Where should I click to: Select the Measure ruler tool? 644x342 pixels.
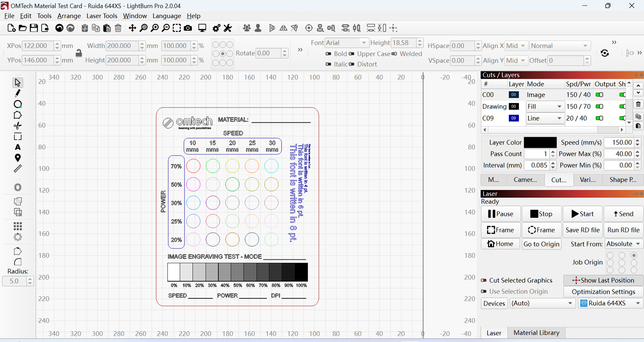(17, 169)
